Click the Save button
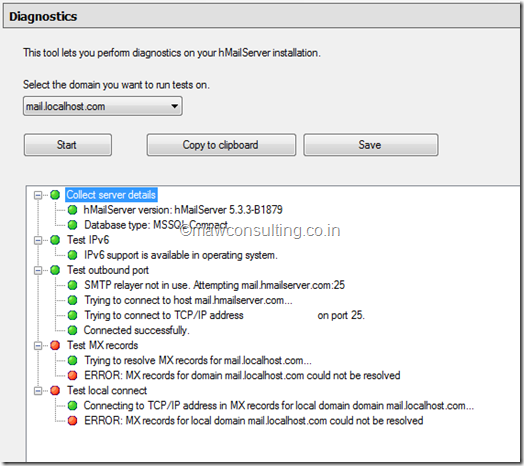Image resolution: width=524 pixels, height=466 pixels. 371,145
